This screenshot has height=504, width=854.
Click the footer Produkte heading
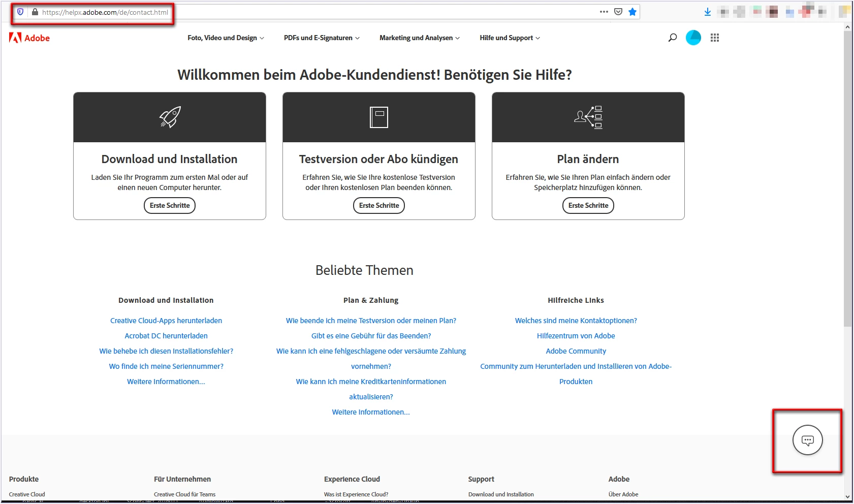(x=24, y=479)
